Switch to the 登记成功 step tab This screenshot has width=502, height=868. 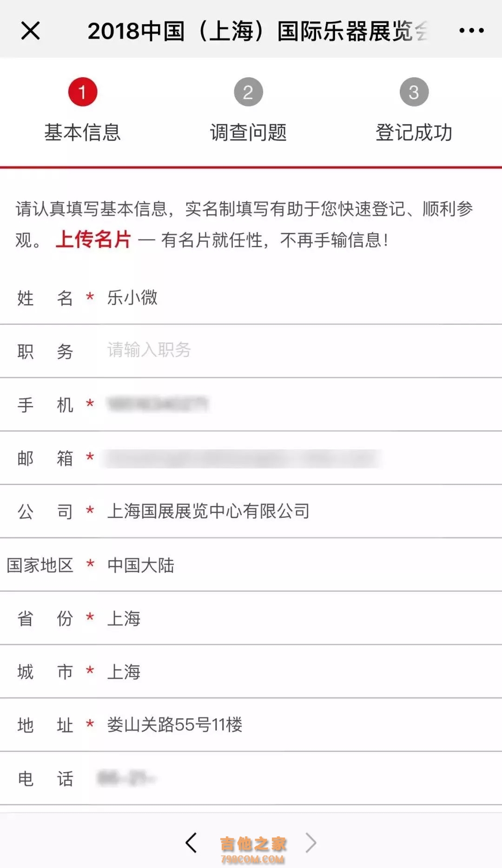[414, 133]
